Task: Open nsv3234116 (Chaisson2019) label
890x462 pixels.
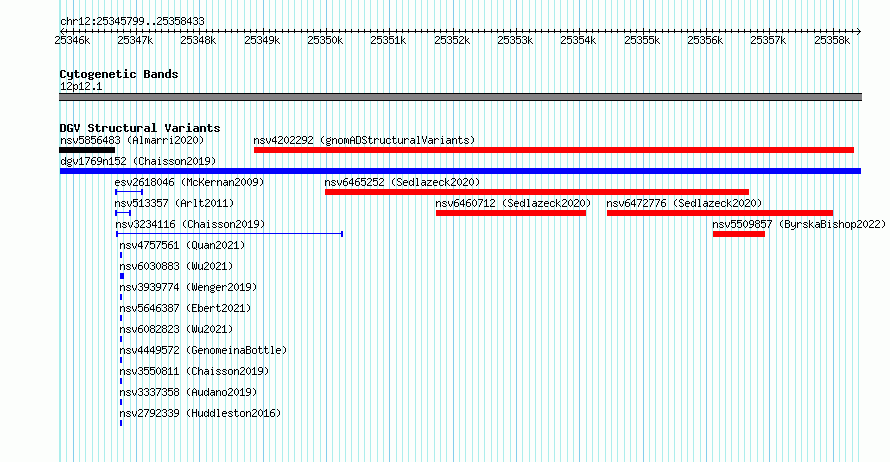Action: tap(190, 224)
